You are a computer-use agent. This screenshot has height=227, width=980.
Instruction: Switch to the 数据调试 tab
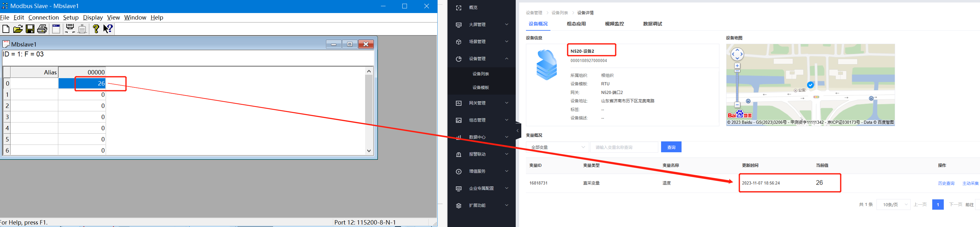(652, 24)
